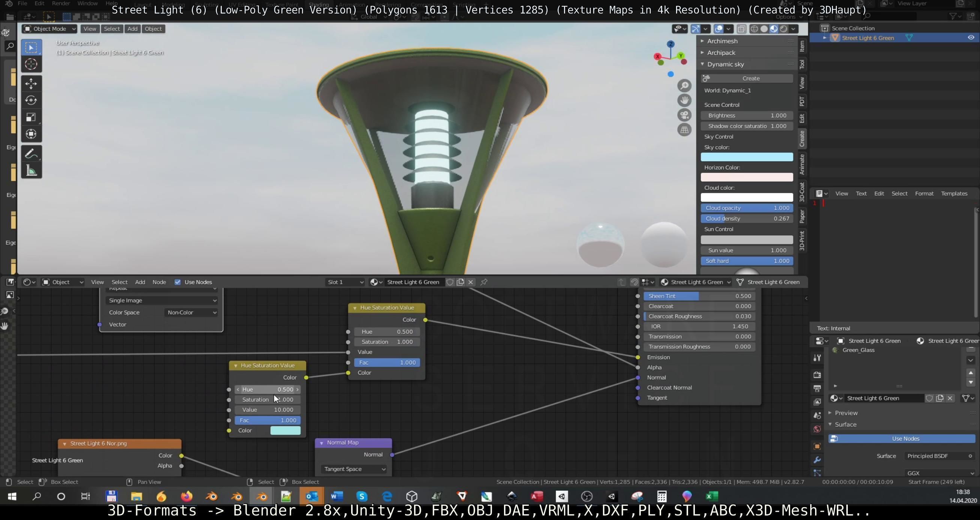Select the Measure ruler tool
This screenshot has height=520, width=980.
(31, 171)
